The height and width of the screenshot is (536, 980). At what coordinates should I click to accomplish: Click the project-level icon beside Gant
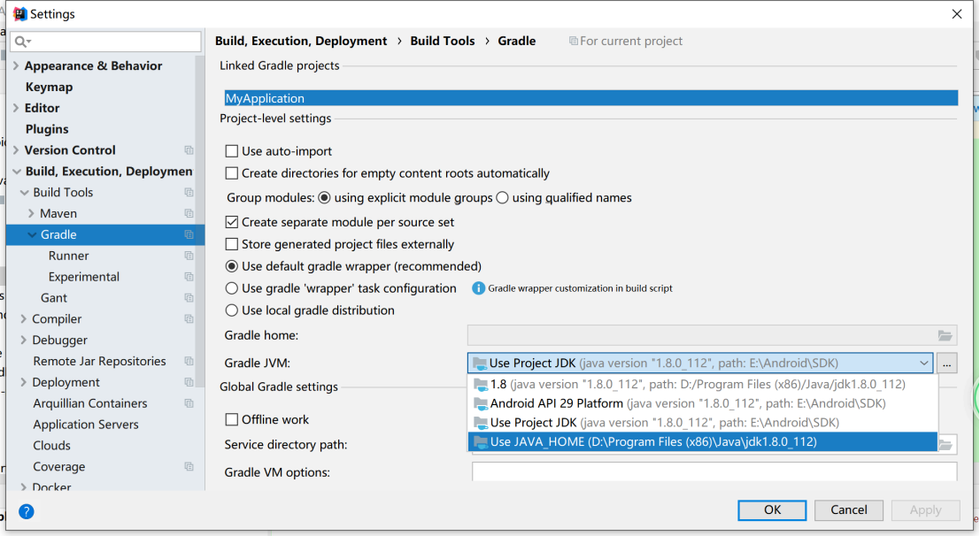coord(189,298)
